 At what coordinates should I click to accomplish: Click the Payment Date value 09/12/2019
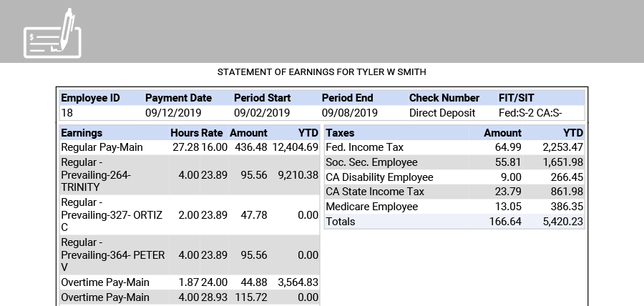(173, 113)
